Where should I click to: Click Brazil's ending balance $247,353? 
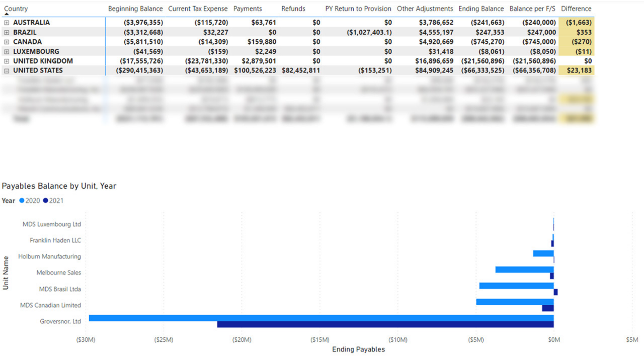490,32
